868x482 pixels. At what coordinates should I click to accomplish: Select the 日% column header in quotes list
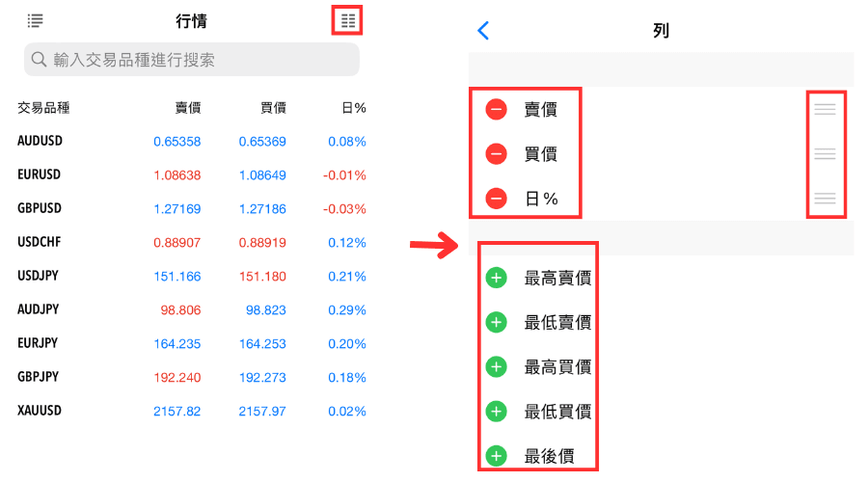(354, 107)
